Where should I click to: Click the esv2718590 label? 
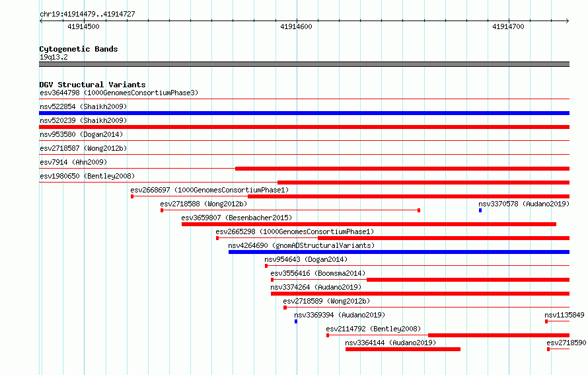[x=566, y=343]
